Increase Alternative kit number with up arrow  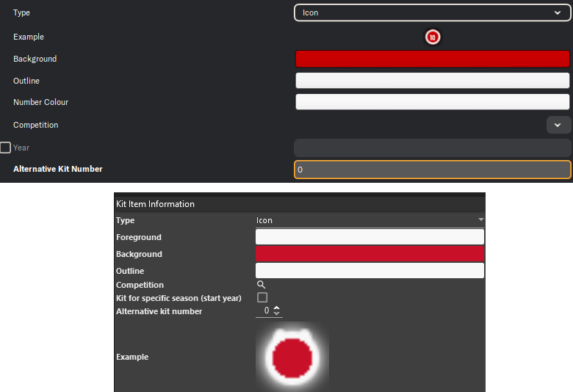tap(277, 308)
